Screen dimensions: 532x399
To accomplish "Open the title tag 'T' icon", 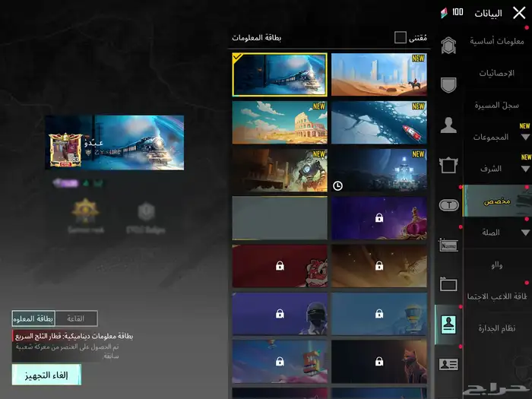I will coord(448,204).
